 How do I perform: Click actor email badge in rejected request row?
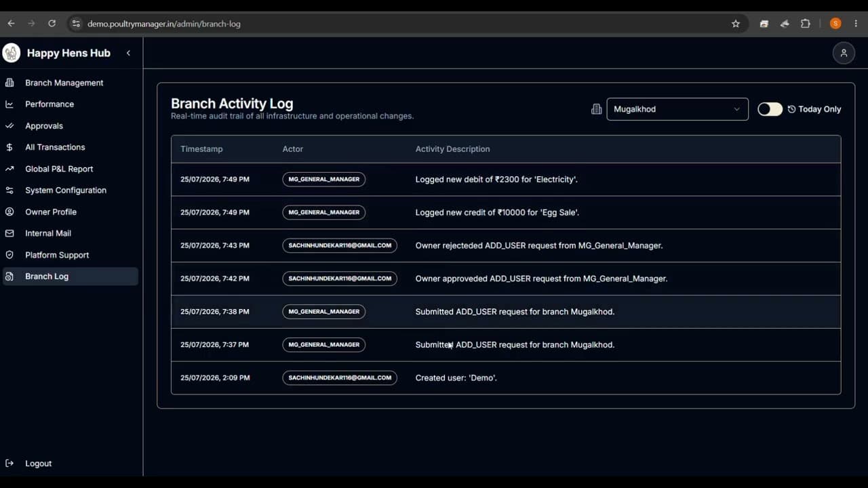(x=340, y=245)
